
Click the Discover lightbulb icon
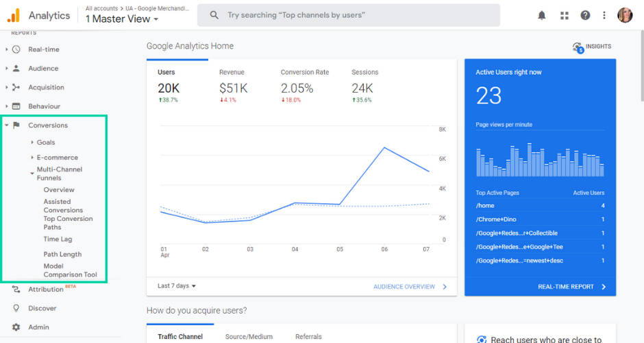(16, 309)
